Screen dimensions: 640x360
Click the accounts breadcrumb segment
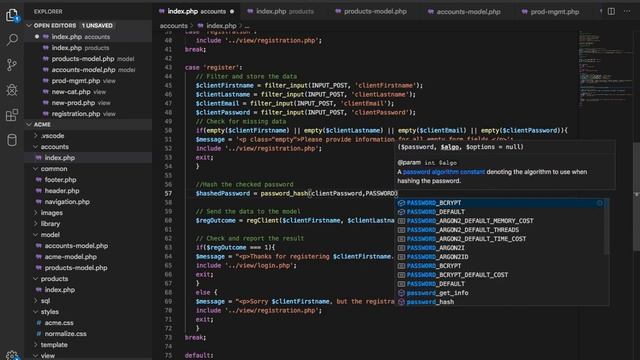pyautogui.click(x=173, y=26)
